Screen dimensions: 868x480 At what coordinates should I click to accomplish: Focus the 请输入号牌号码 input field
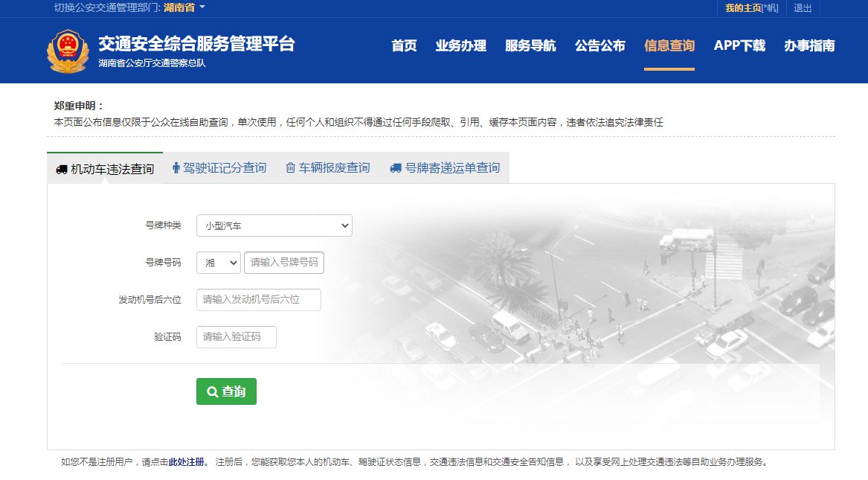[284, 263]
